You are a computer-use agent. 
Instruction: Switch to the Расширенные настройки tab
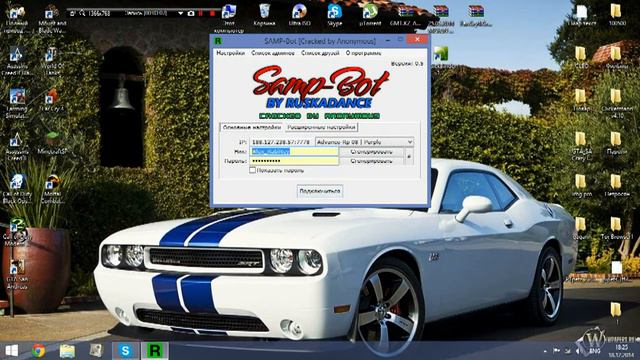pyautogui.click(x=321, y=127)
